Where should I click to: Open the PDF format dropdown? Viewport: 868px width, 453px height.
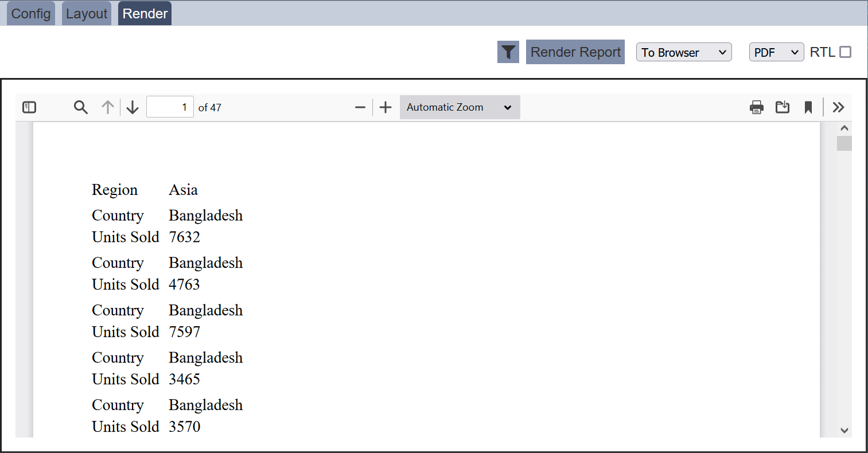pos(776,52)
